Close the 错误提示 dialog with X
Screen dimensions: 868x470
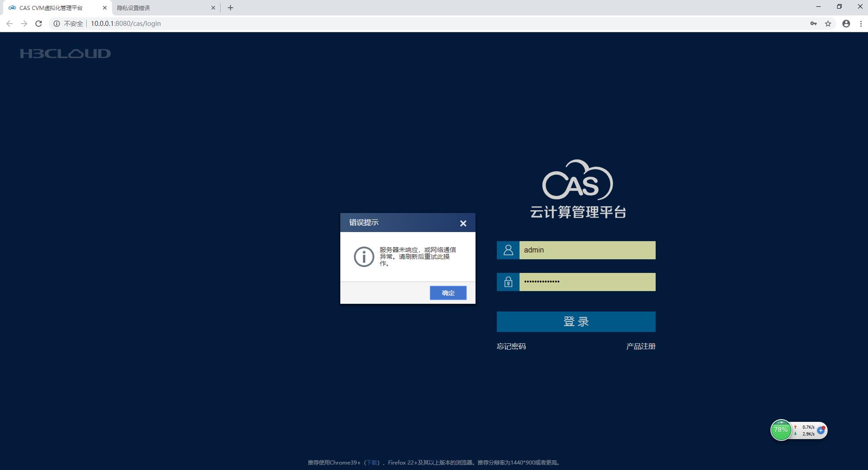463,223
